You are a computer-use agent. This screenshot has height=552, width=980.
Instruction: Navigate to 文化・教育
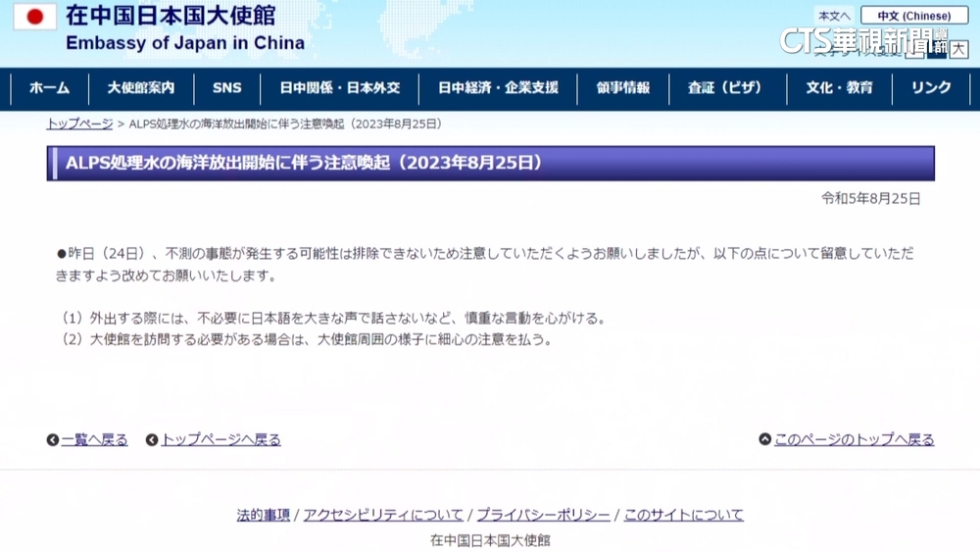(839, 88)
